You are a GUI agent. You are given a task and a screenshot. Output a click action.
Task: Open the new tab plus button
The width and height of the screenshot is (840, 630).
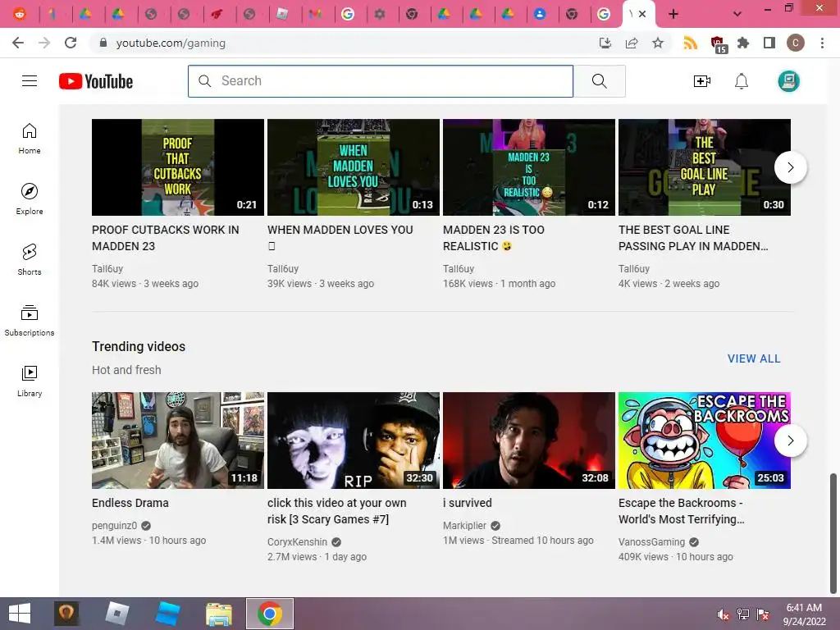pyautogui.click(x=673, y=14)
